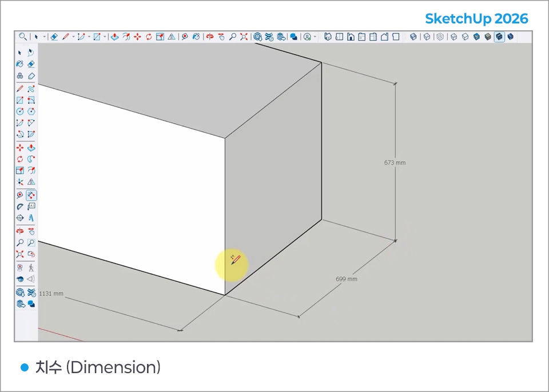Choose the 3D Text tool in the left palette
This screenshot has width=549, height=392.
pos(31,218)
